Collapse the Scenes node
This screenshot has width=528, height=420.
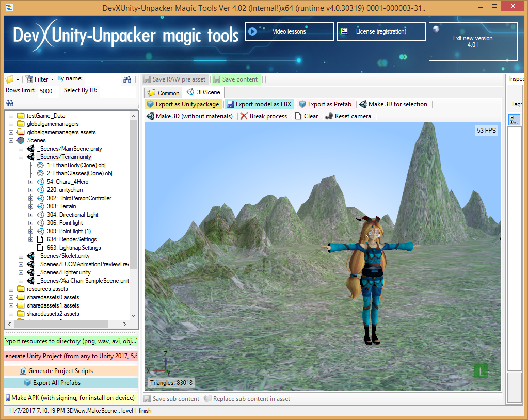pyautogui.click(x=11, y=140)
